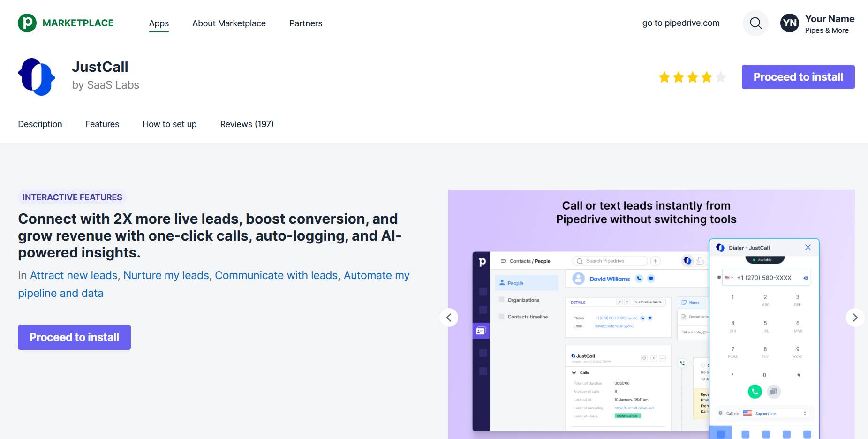Click the JustCall dialer screenshot thumbnail
This screenshot has width=868, height=439.
pos(651,314)
